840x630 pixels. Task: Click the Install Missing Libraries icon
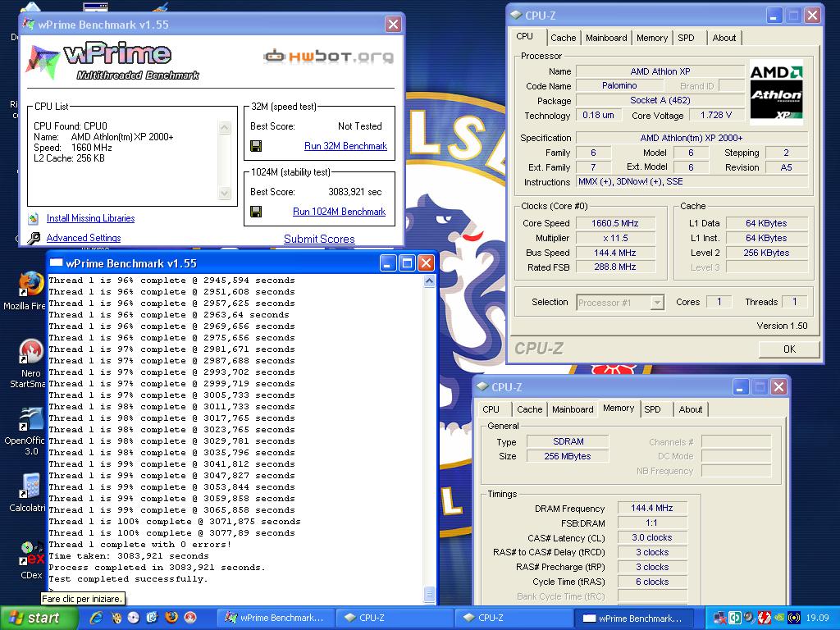pos(33,218)
